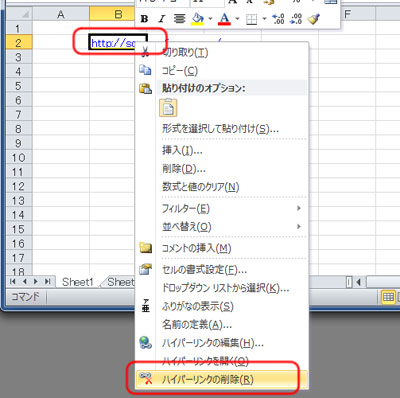Image resolution: width=400 pixels, height=398 pixels.
Task: Switch to the Sheet1 tab
Action: click(77, 282)
